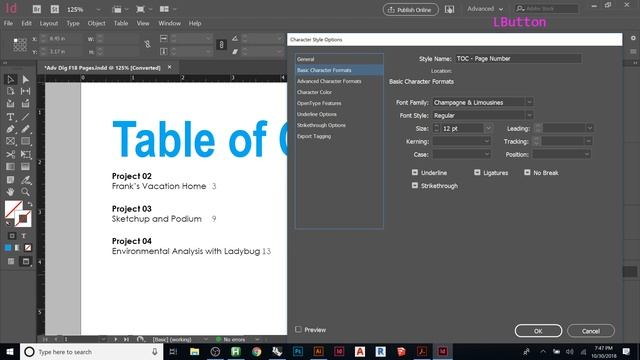Select the Gap tool
This screenshot has height=360, width=640.
(x=25, y=91)
